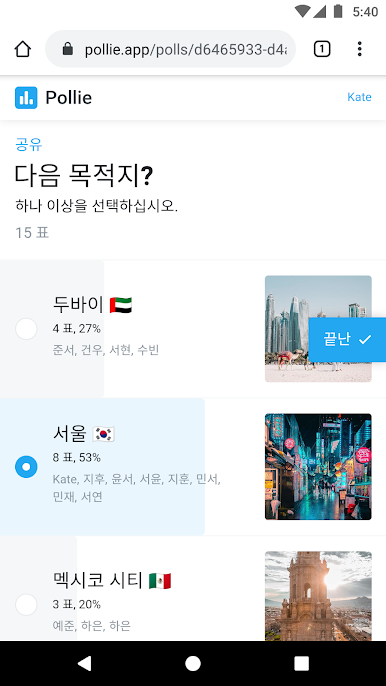Tap the Android back navigation icon
The width and height of the screenshot is (386, 686).
click(84, 663)
